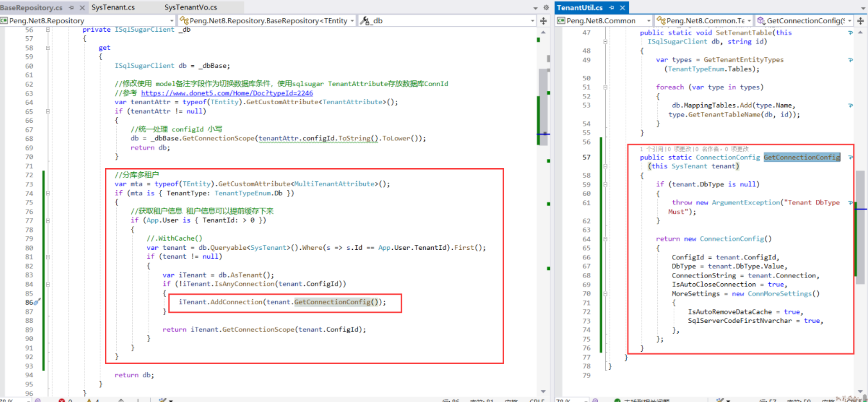Click 'ArgumentException' in the throw statement
This screenshot has width=868, height=402.
(746, 203)
